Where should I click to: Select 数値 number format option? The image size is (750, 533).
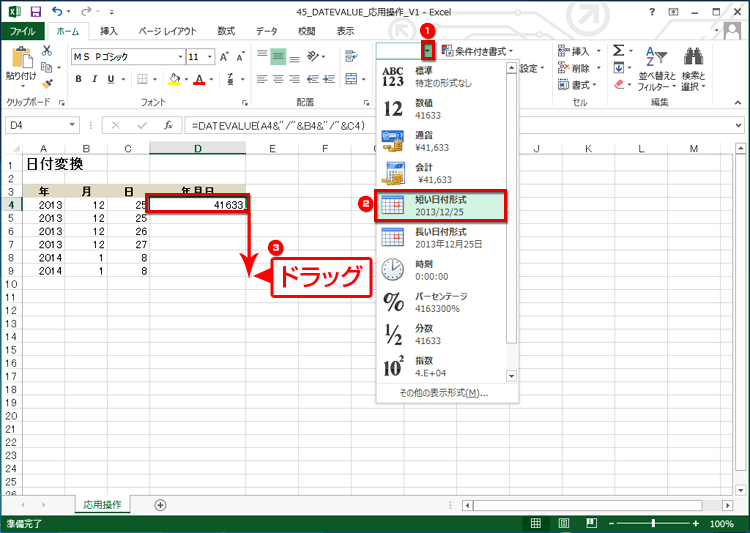441,109
